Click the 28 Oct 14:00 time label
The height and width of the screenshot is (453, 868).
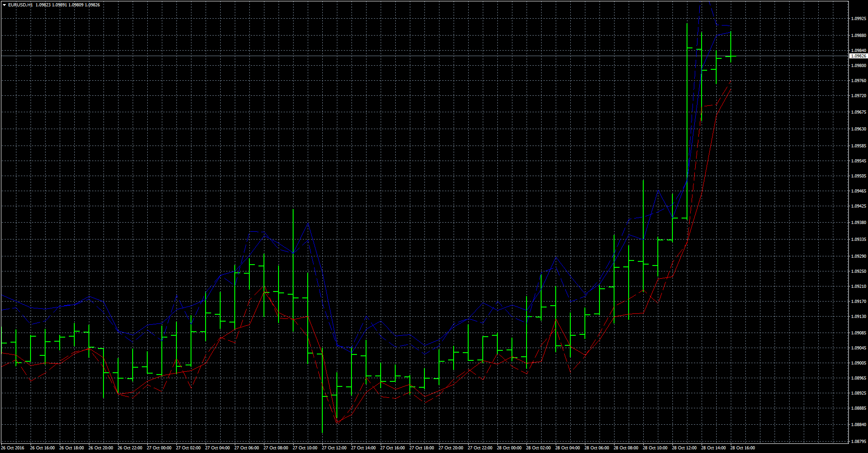(713, 448)
